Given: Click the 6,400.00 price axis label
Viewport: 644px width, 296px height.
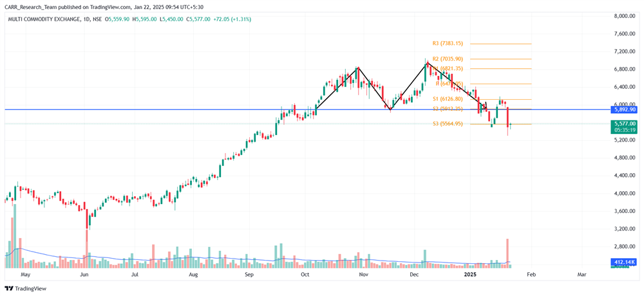Looking at the screenshot, I should [x=625, y=87].
